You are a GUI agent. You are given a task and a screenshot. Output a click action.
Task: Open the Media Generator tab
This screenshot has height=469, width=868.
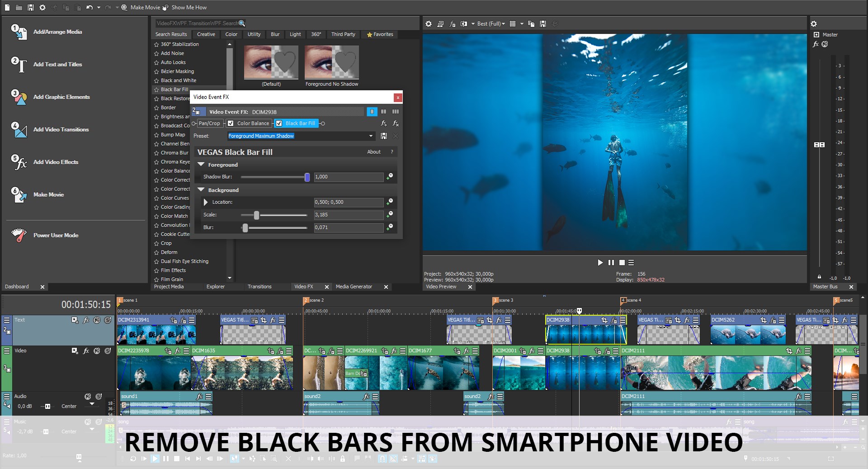pyautogui.click(x=354, y=286)
